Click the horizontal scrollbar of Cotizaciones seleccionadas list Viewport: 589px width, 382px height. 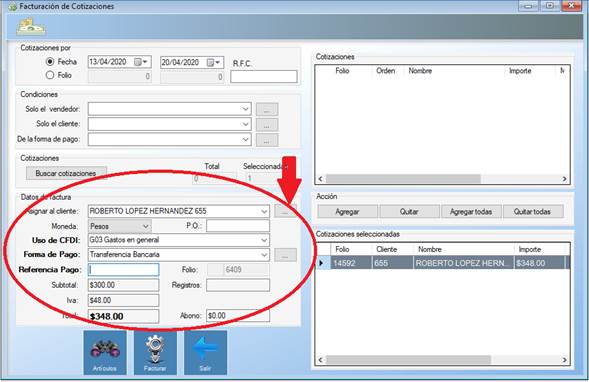(408, 360)
